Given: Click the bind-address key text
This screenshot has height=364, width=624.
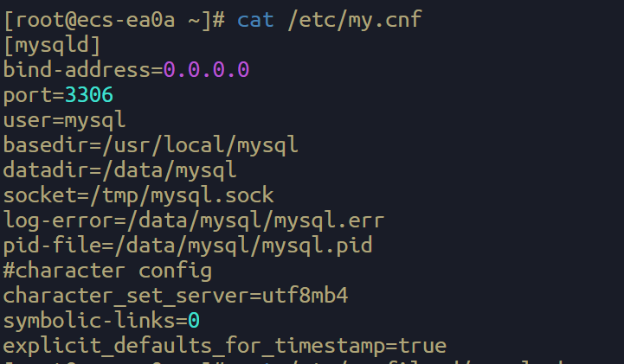Looking at the screenshot, I should [x=76, y=68].
